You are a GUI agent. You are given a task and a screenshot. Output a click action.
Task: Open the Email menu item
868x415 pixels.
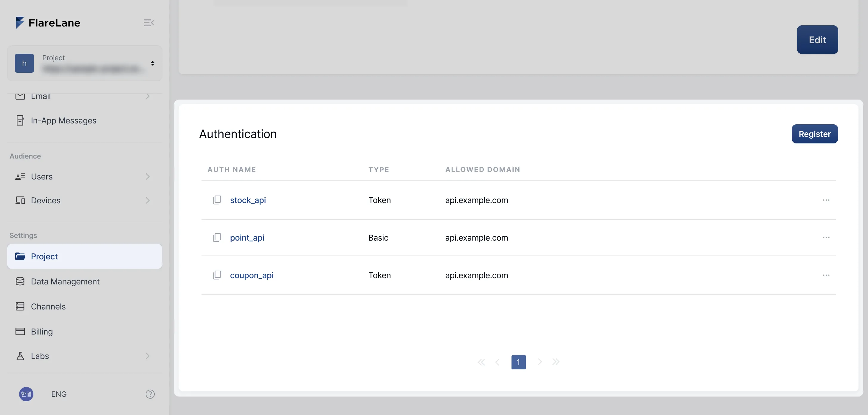tap(41, 96)
